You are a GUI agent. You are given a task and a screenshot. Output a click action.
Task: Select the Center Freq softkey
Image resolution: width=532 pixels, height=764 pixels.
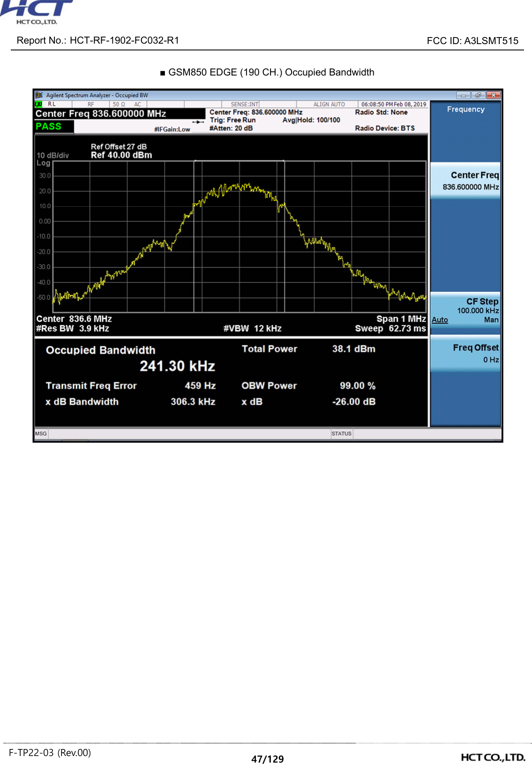(465, 181)
